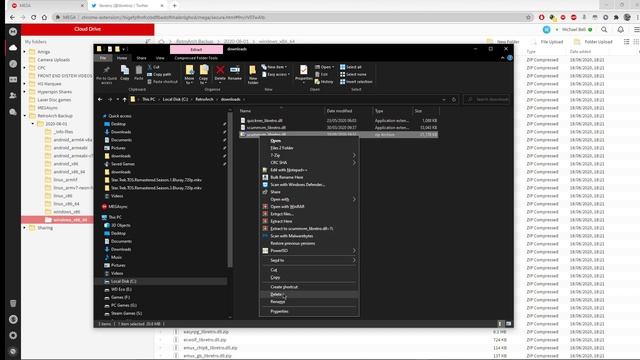Viewport: 640px width, 360px height.
Task: Click Chrome's bookmark star icon
Action: pyautogui.click(x=528, y=18)
